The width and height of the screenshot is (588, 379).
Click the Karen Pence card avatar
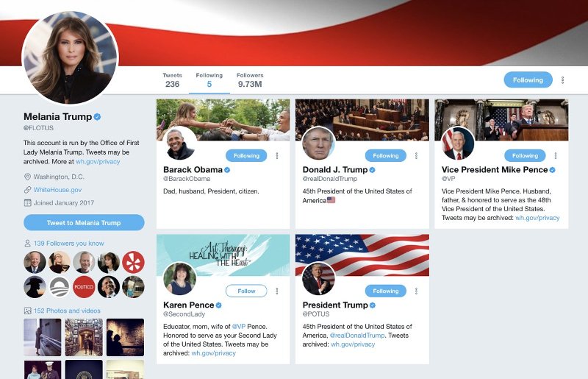(x=179, y=278)
